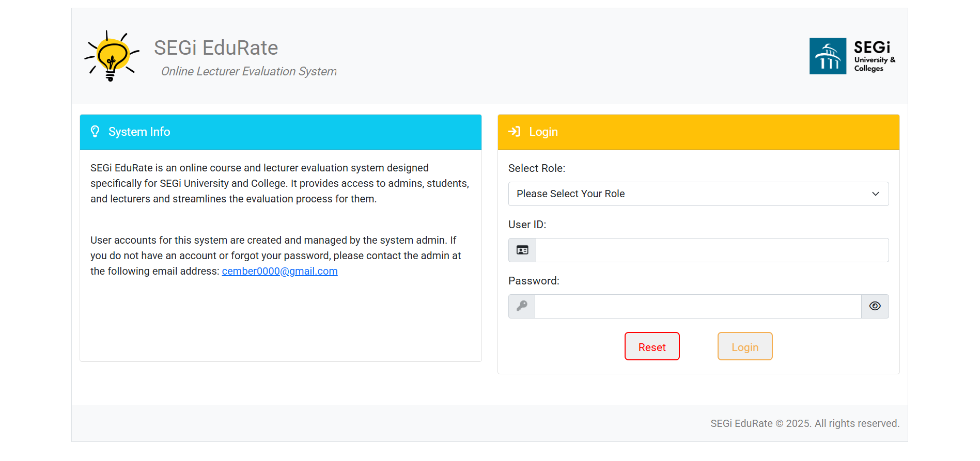Focus the User ID text field
980x461 pixels.
pyautogui.click(x=712, y=250)
